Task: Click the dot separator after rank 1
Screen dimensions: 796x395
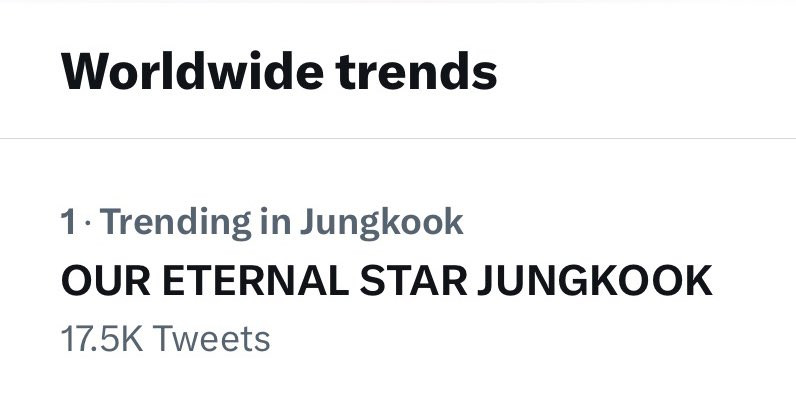Action: tap(87, 223)
